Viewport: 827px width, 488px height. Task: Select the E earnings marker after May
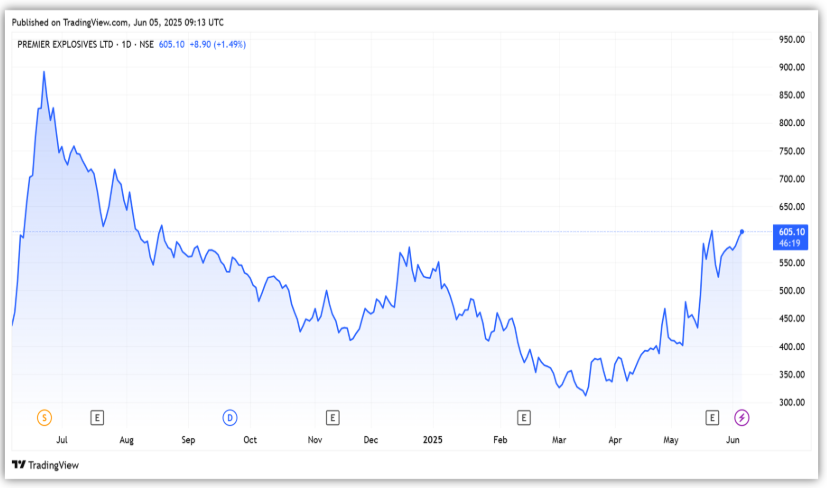point(713,416)
